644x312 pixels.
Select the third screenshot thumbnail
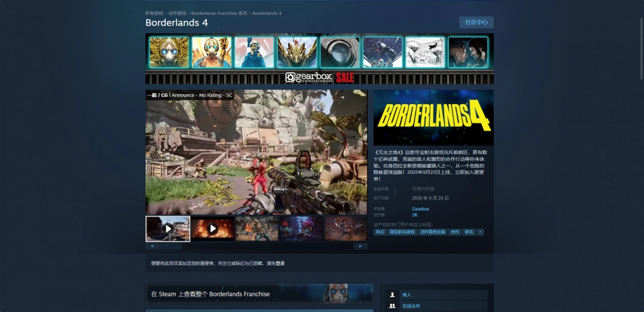coord(256,229)
